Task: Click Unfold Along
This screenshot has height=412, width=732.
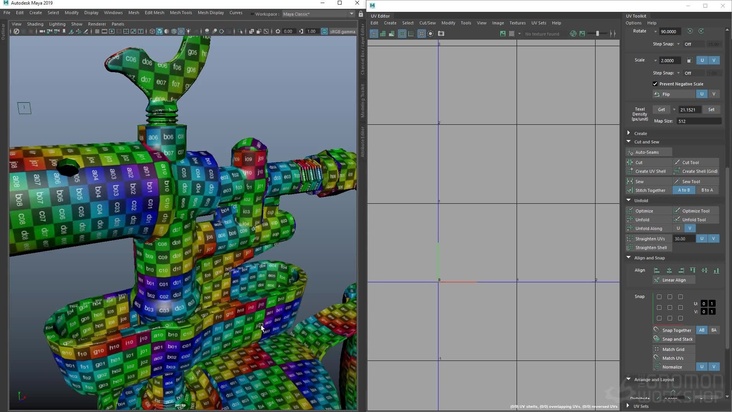Action: coord(648,229)
